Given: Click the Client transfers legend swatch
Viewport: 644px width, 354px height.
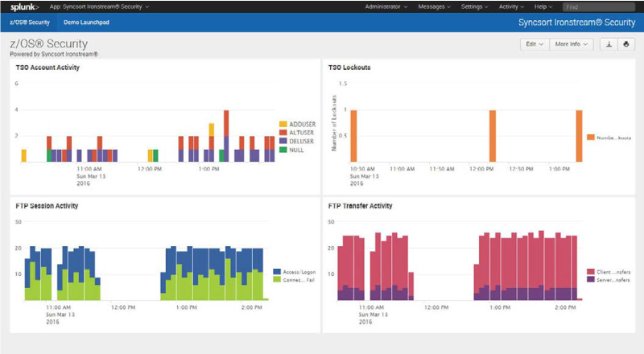Looking at the screenshot, I should pos(591,271).
